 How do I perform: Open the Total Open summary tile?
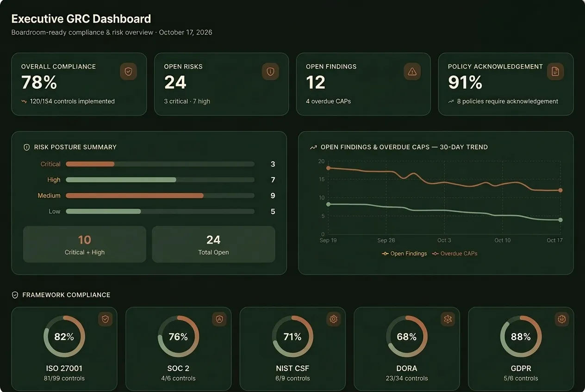point(213,244)
